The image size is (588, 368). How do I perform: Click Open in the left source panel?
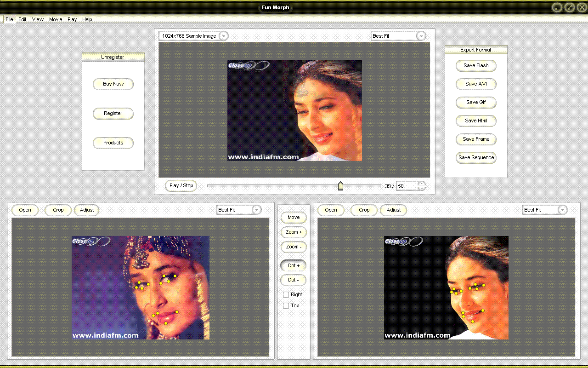click(25, 210)
